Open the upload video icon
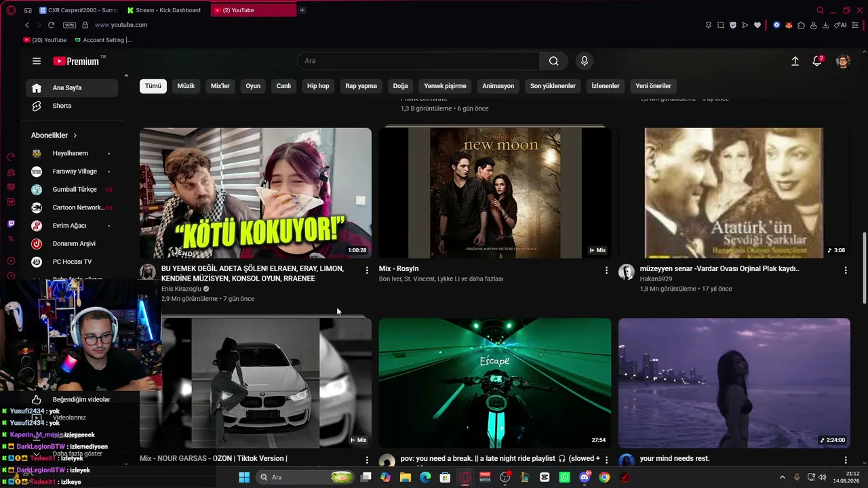The height and width of the screenshot is (488, 868). [795, 61]
